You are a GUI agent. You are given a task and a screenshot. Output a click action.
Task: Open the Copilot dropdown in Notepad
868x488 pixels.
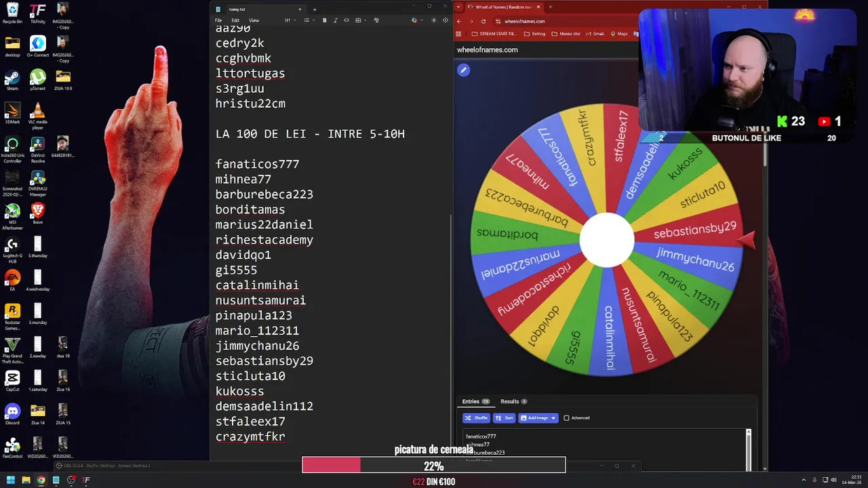(416, 20)
